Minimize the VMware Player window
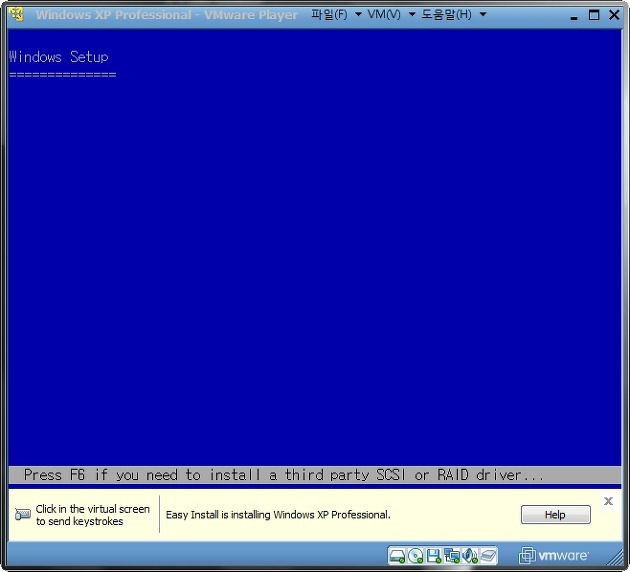 click(574, 16)
